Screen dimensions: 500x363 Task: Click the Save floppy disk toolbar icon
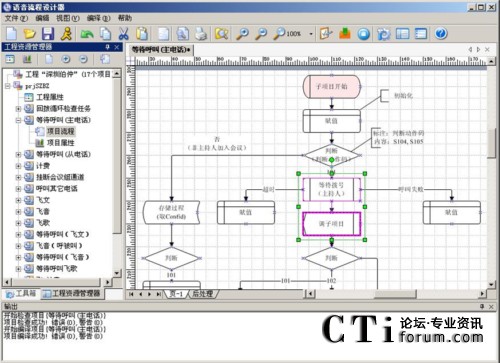(x=48, y=34)
